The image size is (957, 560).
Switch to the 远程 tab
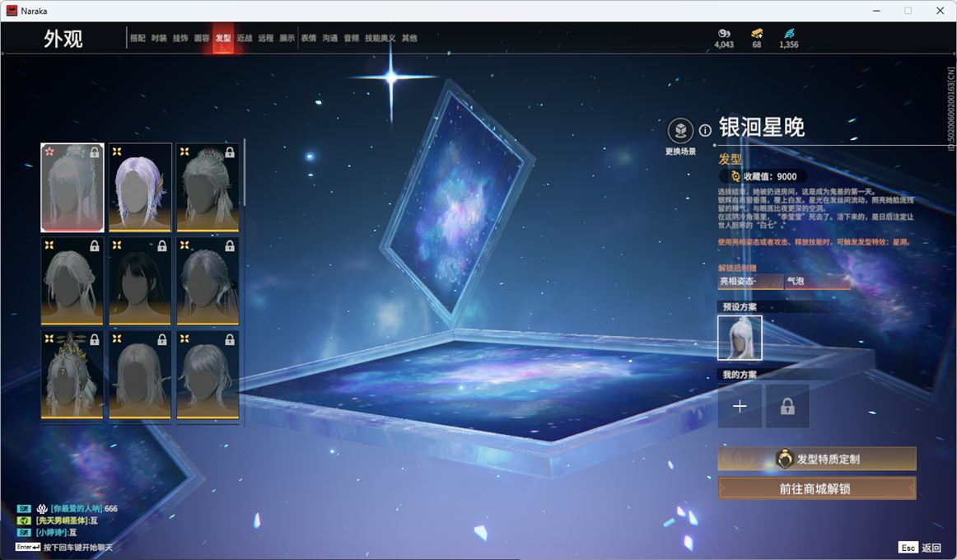265,38
